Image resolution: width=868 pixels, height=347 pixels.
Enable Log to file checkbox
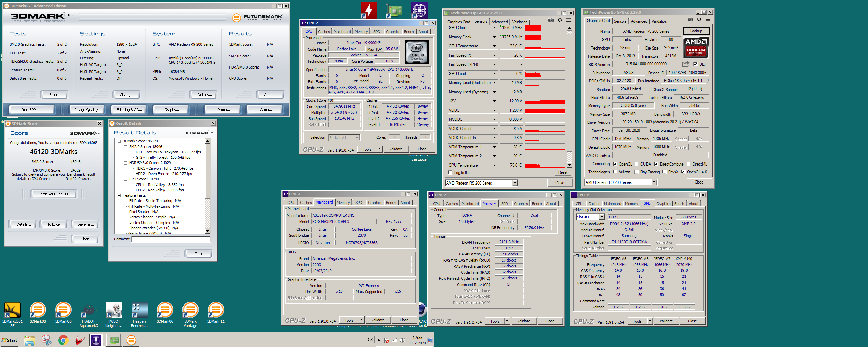click(x=450, y=173)
